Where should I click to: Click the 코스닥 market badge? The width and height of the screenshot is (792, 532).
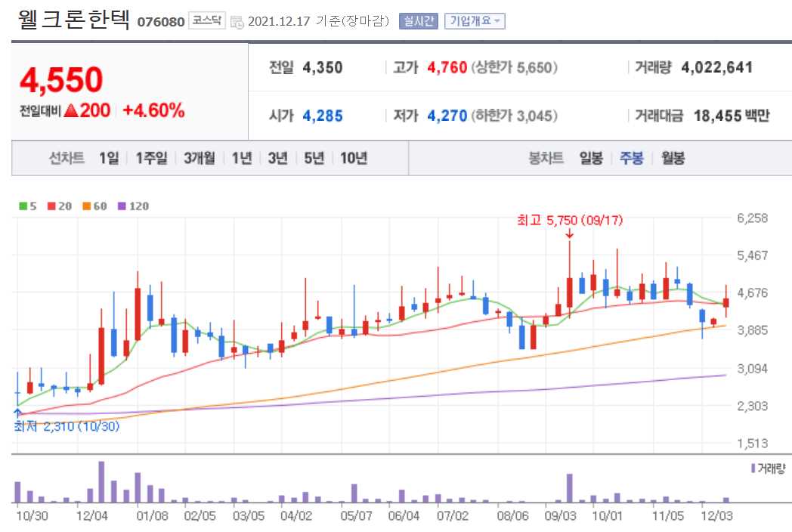[x=206, y=22]
